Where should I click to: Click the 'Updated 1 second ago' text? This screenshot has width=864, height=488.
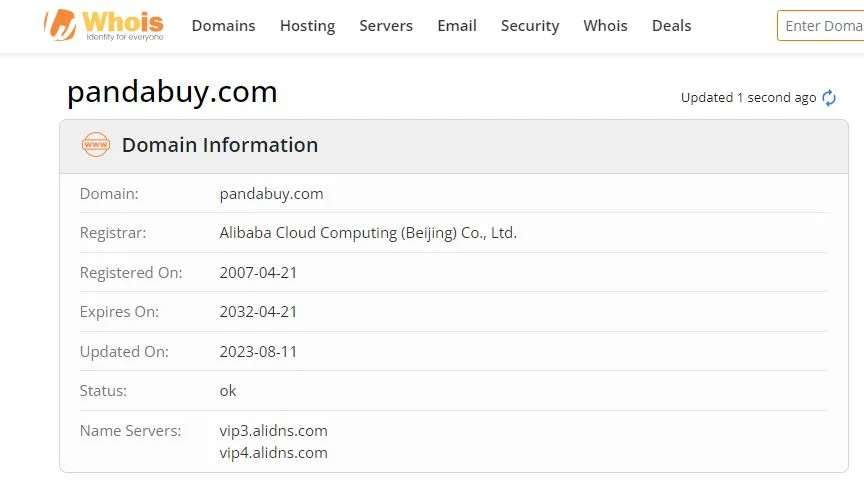point(748,98)
